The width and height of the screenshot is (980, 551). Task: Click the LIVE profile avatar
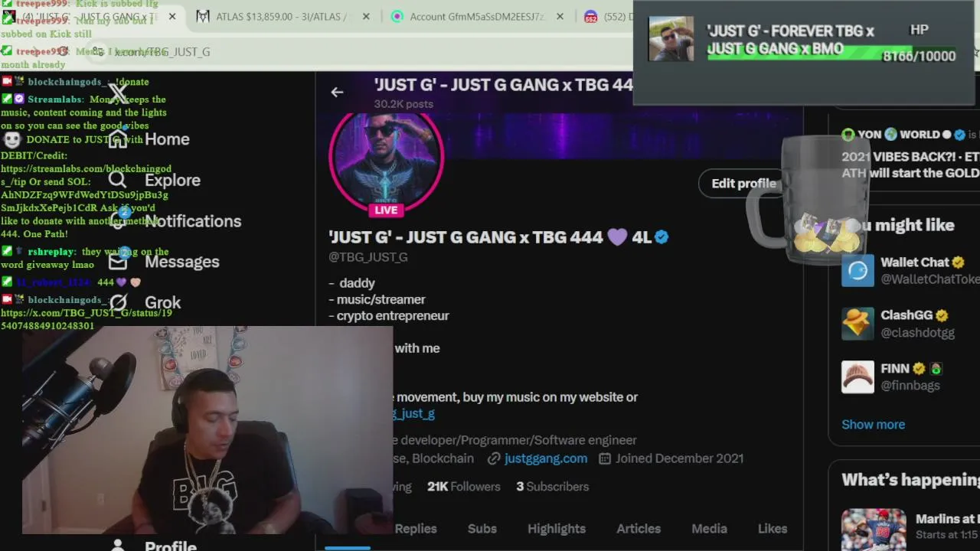pyautogui.click(x=386, y=159)
